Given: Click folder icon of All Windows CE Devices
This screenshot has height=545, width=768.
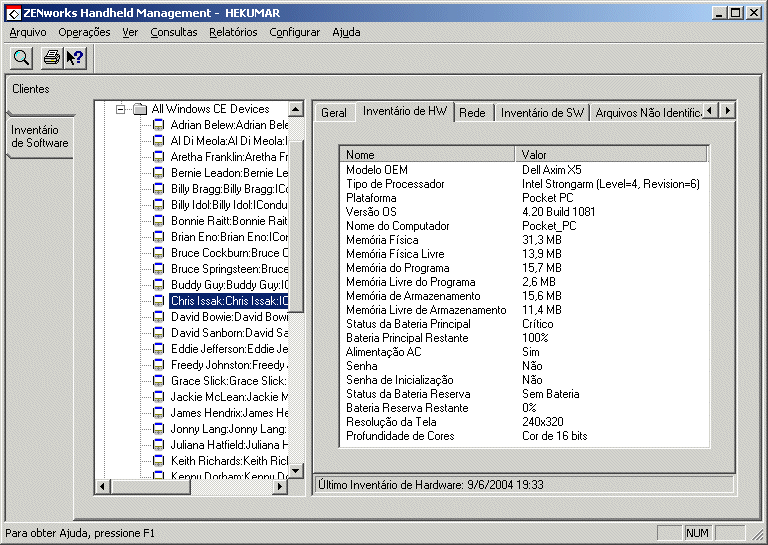Looking at the screenshot, I should pos(140,109).
